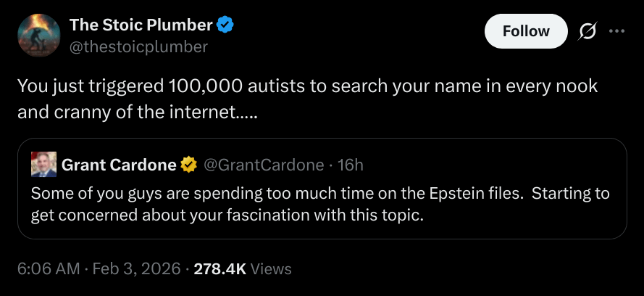
Task: Open the three-dot more options menu
Action: coord(616,31)
